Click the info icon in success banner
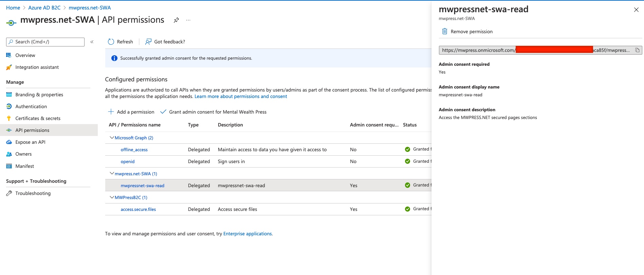Viewport: 644px width, 275px height. tap(114, 58)
